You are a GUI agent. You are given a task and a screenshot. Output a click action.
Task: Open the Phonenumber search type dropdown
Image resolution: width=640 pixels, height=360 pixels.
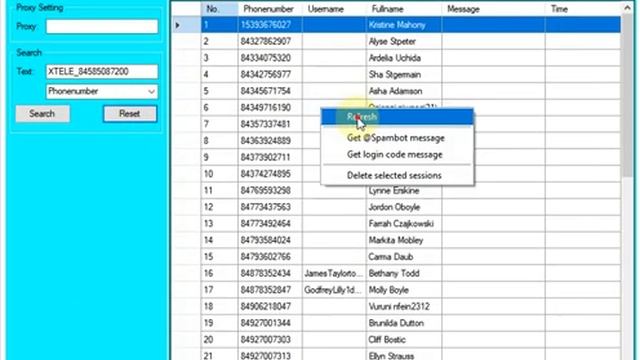pyautogui.click(x=102, y=91)
